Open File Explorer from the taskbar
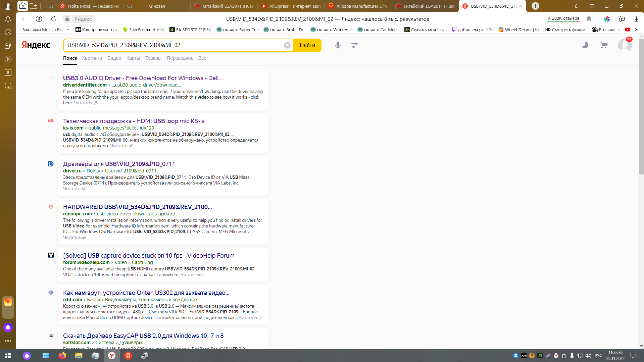The image size is (644, 362). [x=79, y=356]
